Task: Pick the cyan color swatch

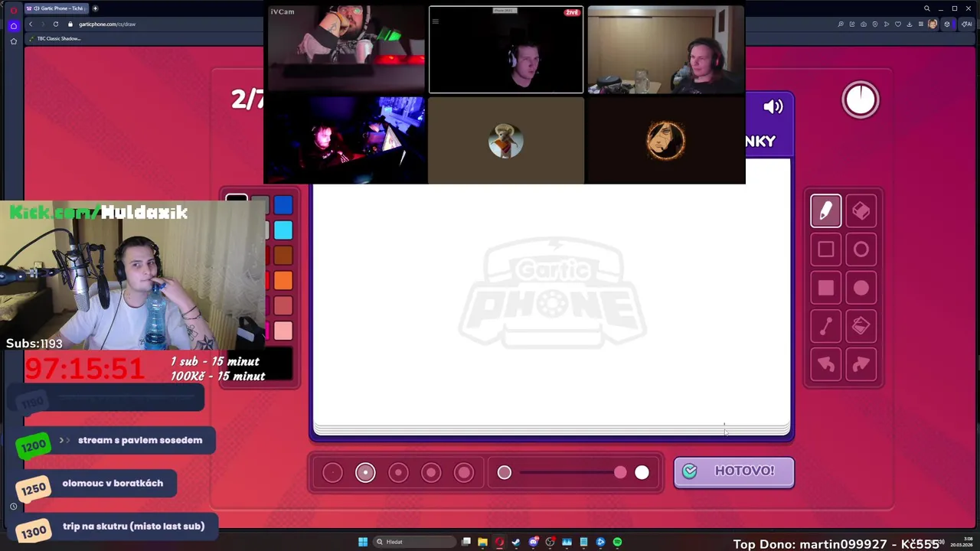Action: click(283, 230)
